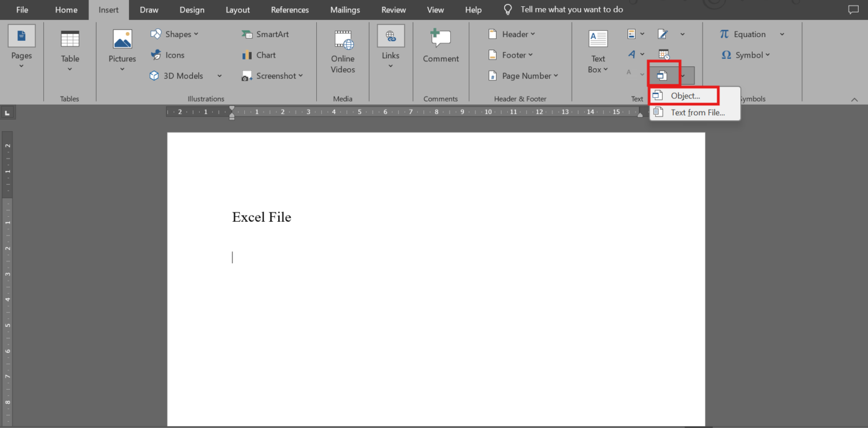Open the Page Number dropdown

[x=523, y=76]
